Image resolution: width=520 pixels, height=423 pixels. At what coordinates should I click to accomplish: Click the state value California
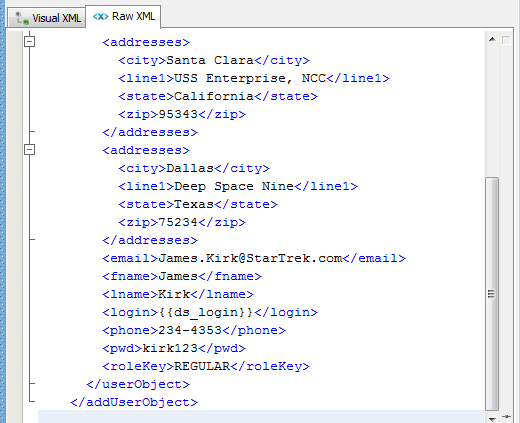214,96
